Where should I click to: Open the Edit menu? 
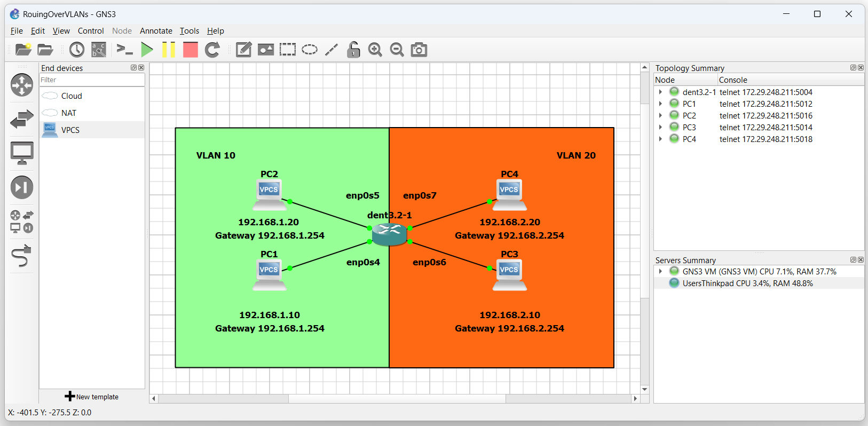(x=38, y=31)
